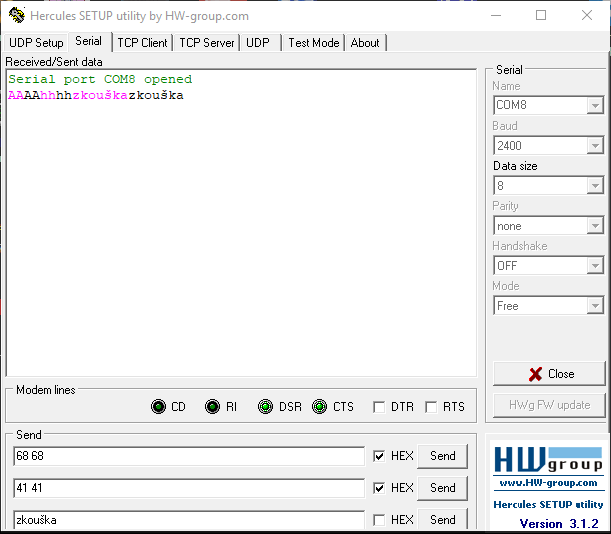Click the Hercules app icon in title bar
611x534 pixels.
click(16, 15)
